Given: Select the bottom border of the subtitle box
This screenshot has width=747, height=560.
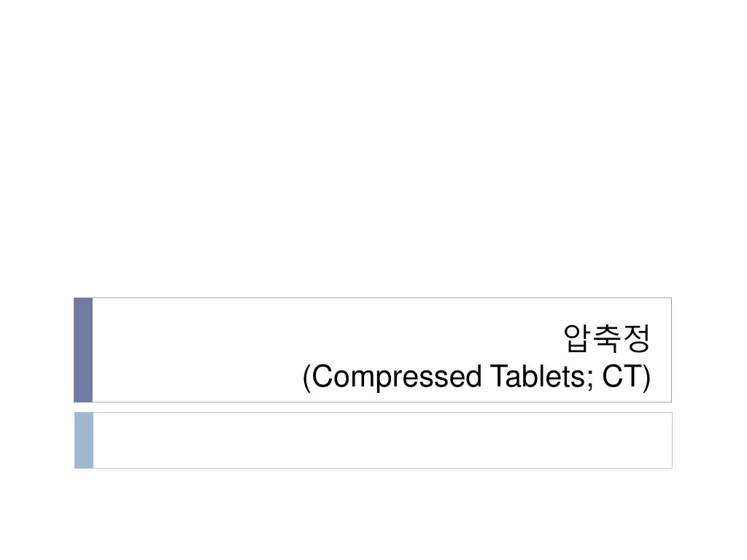Looking at the screenshot, I should pyautogui.click(x=373, y=468).
